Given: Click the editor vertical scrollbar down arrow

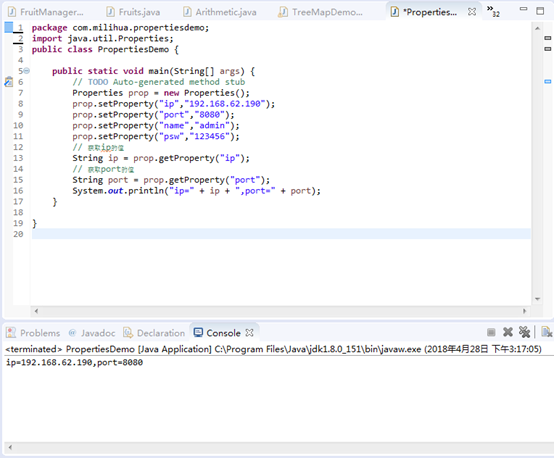Looking at the screenshot, I should tap(537, 299).
